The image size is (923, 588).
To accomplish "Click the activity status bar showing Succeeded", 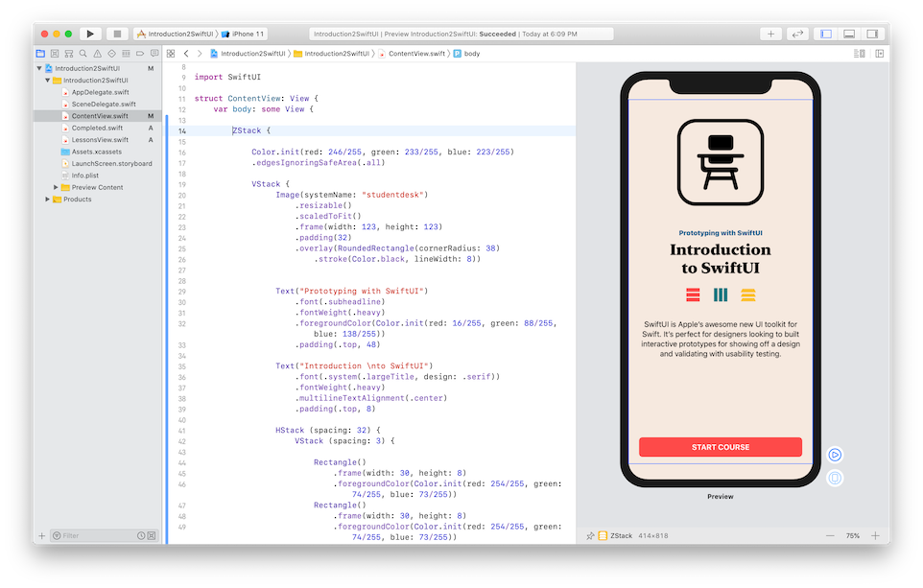I will coord(461,35).
